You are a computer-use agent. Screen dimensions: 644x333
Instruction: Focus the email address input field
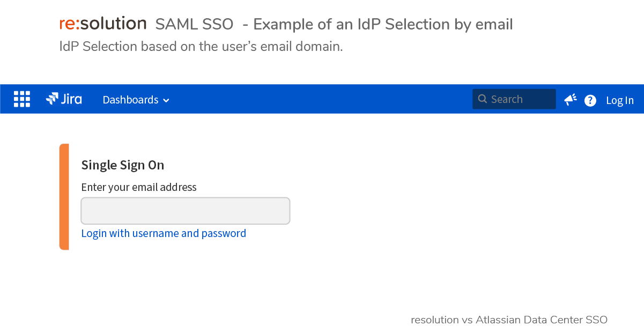(x=186, y=211)
